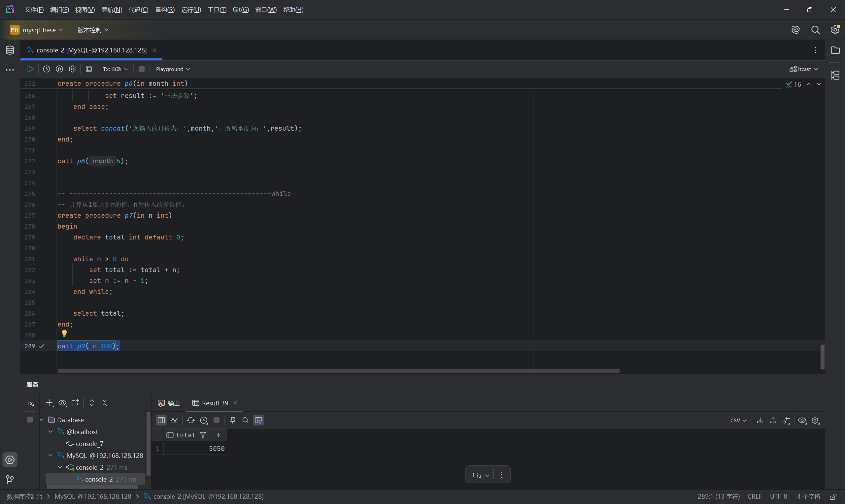Open Database tool window in left sidebar
The width and height of the screenshot is (845, 504).
pos(10,50)
